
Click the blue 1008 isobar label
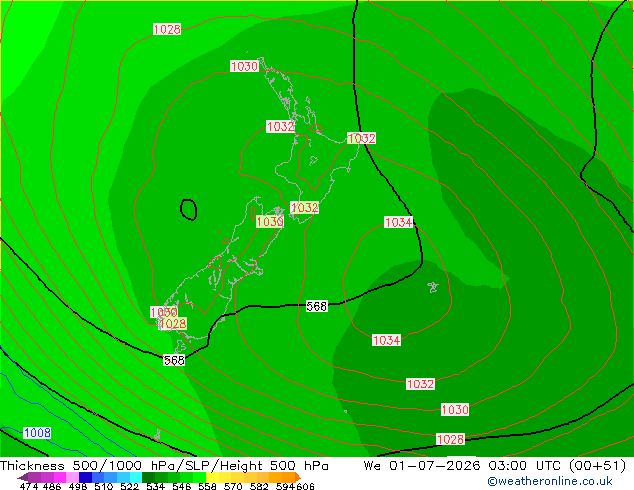point(37,433)
